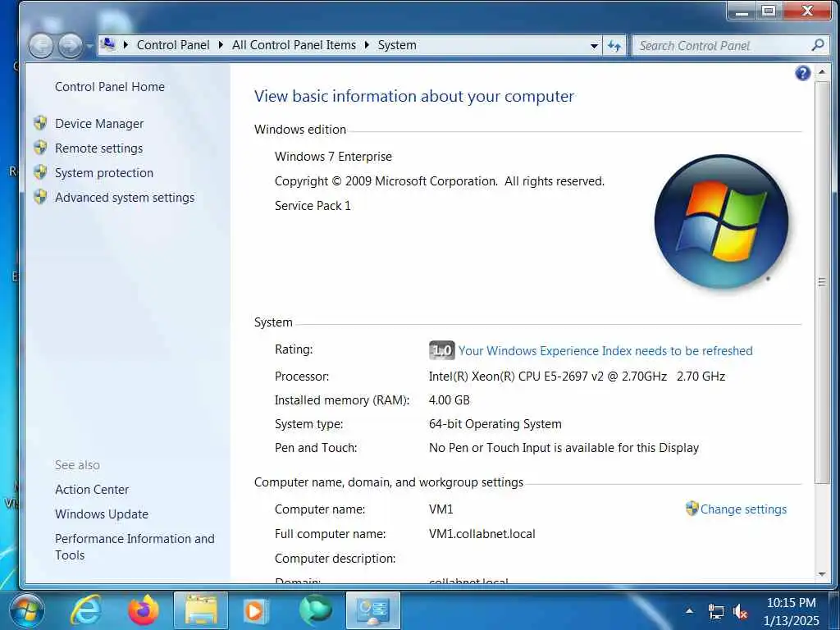This screenshot has height=630, width=840.
Task: Click the Device Manager shield icon
Action: (x=40, y=123)
